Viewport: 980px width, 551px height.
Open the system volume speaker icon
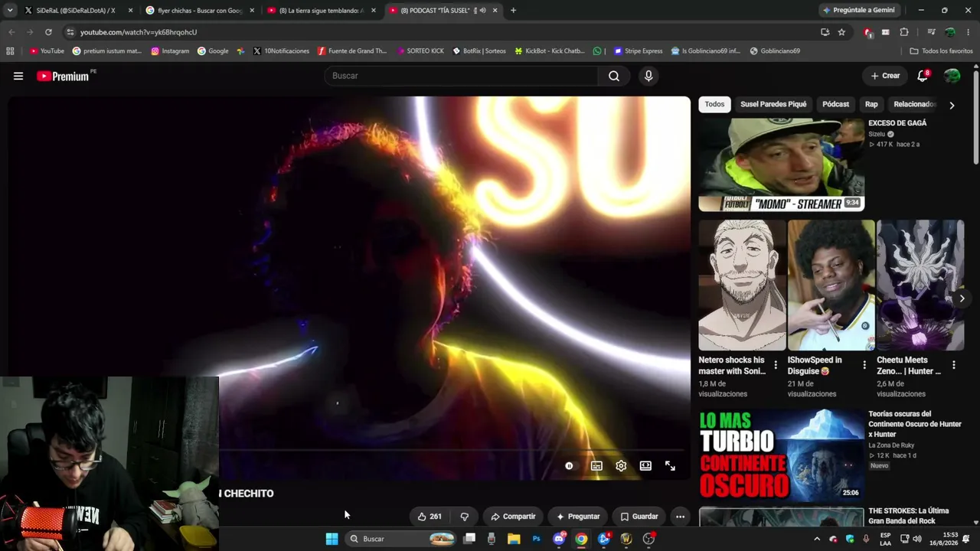(917, 539)
